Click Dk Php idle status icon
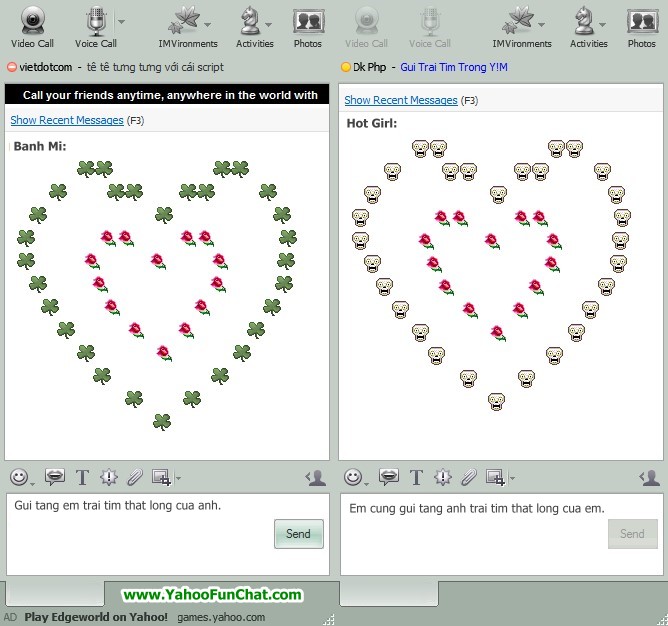668x626 pixels. 346,67
